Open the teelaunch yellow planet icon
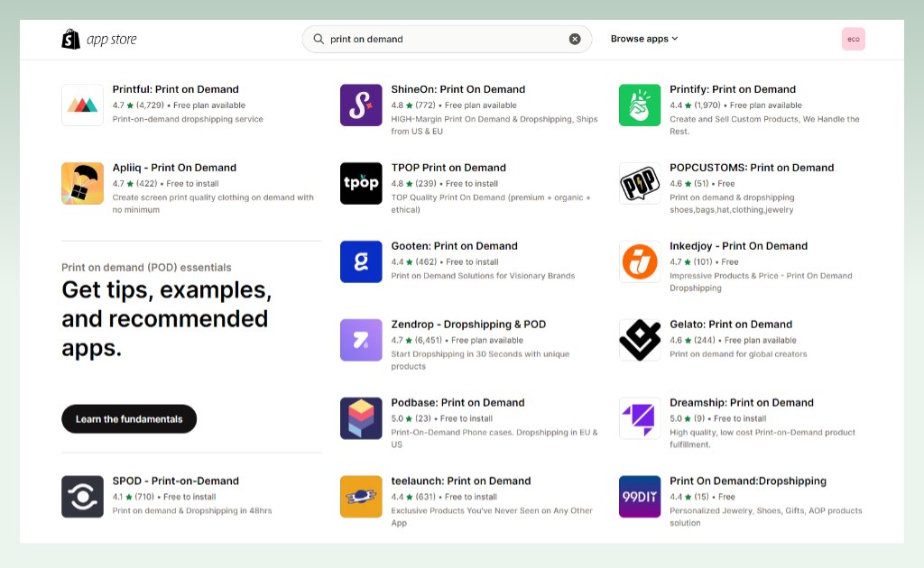The image size is (924, 568). click(361, 496)
